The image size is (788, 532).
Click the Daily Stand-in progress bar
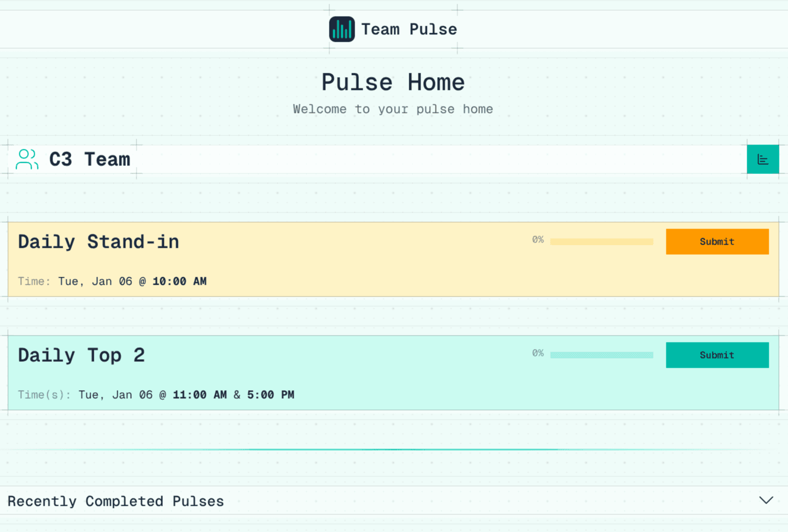coord(601,241)
